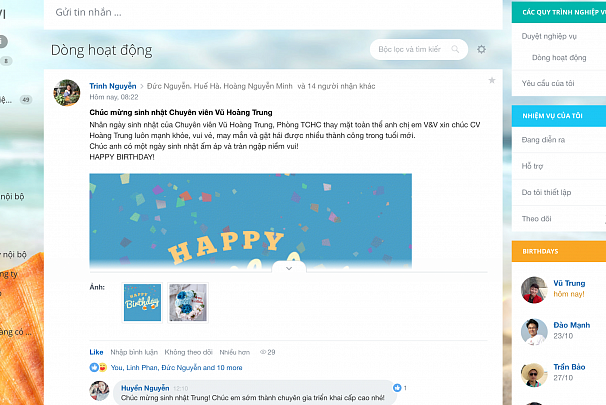
Task: Like the birthday post
Action: 96,352
